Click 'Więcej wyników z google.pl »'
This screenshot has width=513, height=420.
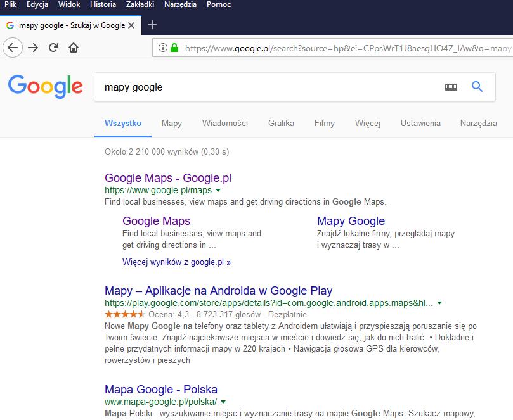click(176, 262)
